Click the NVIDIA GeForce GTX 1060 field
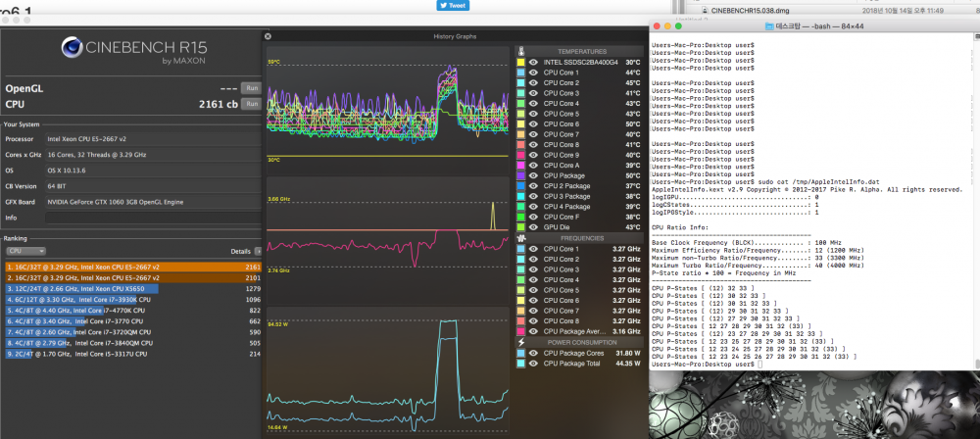This screenshot has height=439, width=980. pyautogui.click(x=153, y=202)
